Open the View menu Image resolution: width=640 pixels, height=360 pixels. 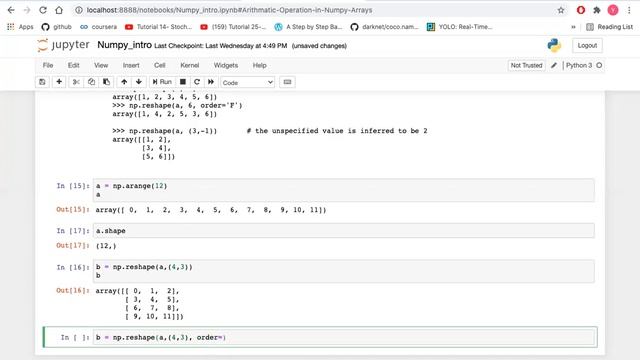coord(101,65)
